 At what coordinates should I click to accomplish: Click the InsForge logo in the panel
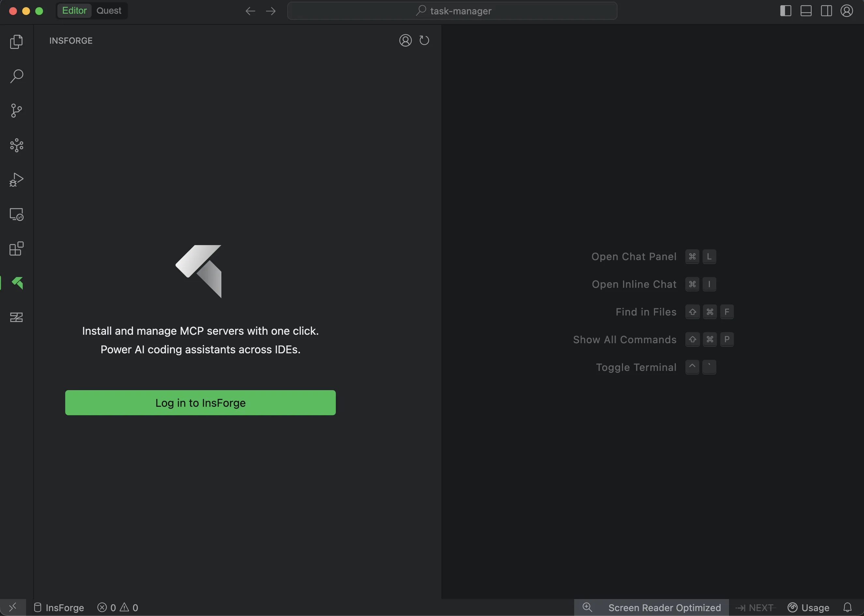pos(199,271)
